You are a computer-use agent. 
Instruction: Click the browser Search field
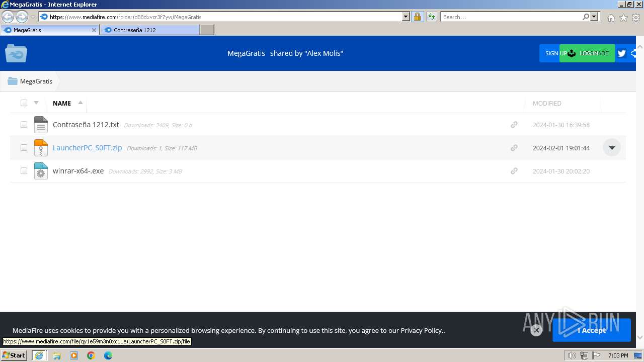point(511,17)
